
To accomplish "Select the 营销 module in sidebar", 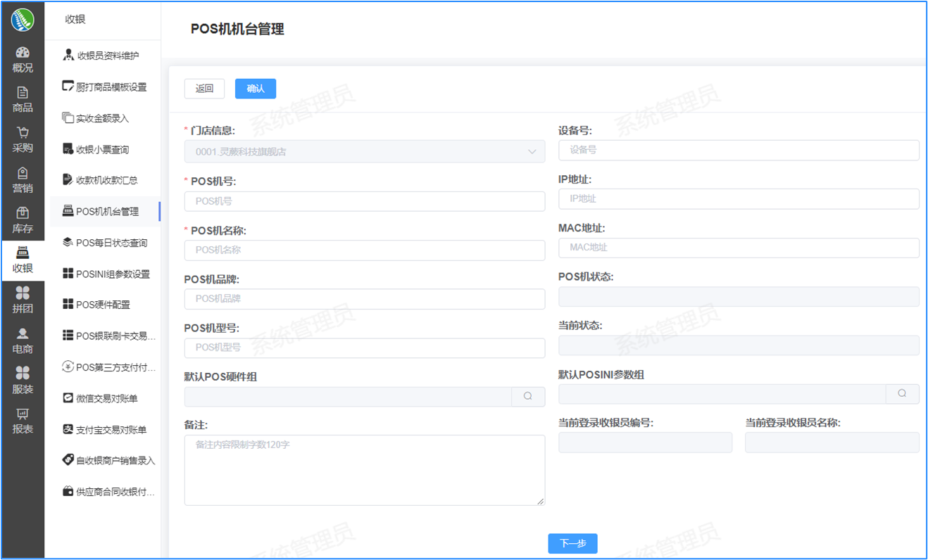I will coord(23,180).
